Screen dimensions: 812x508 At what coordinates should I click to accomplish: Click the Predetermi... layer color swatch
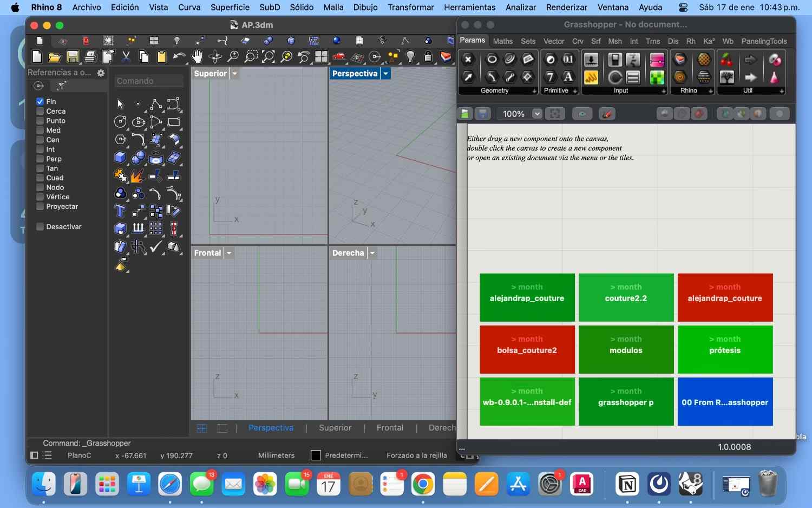click(x=316, y=455)
